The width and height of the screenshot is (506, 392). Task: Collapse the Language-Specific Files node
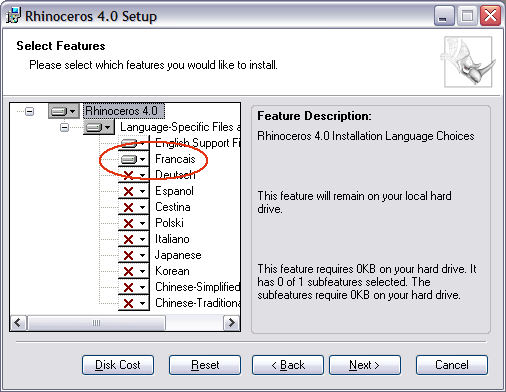click(64, 127)
